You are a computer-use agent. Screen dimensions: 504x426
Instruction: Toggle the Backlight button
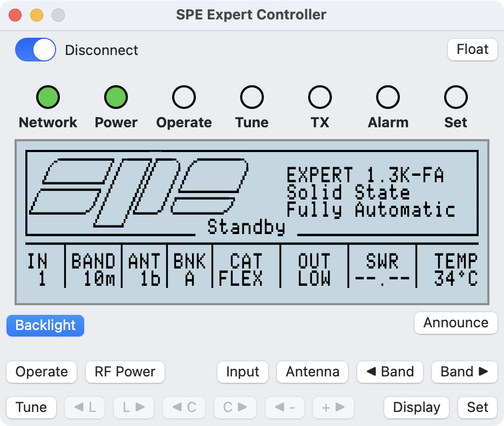tap(45, 326)
